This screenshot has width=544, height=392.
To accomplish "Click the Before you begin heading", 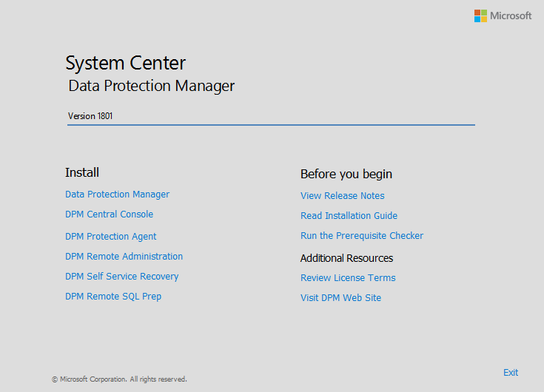I will click(346, 174).
